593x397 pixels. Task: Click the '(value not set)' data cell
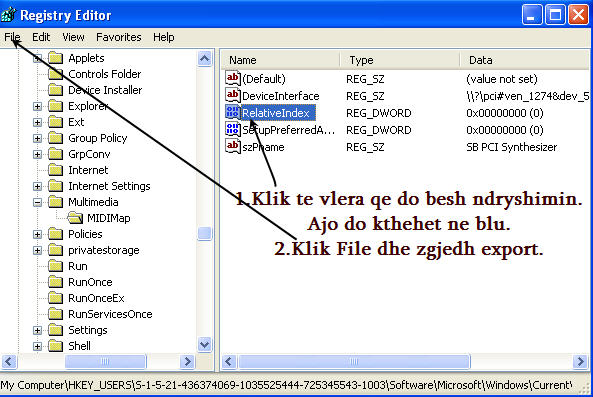click(x=501, y=79)
